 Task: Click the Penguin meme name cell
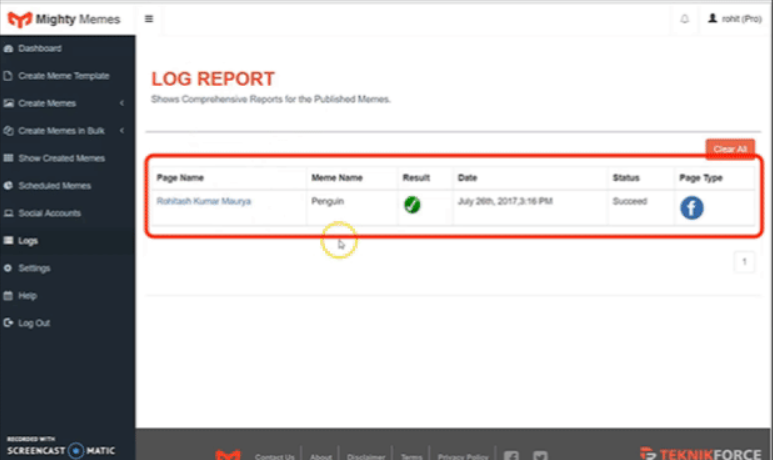(x=327, y=201)
